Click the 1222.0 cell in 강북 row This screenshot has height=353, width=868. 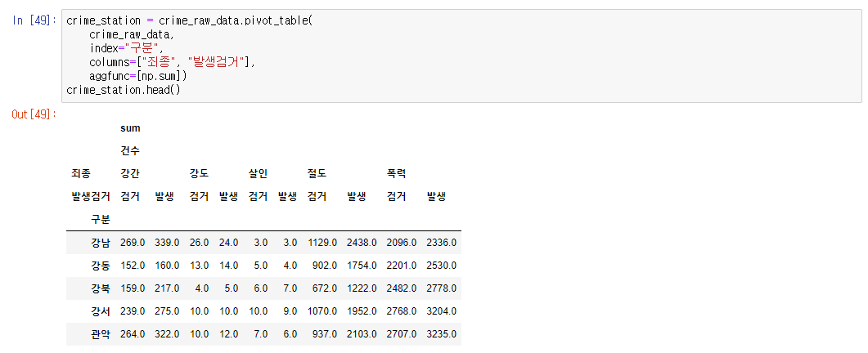362,288
